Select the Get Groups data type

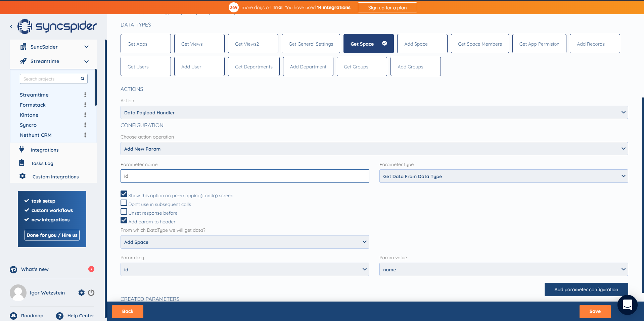coord(362,66)
